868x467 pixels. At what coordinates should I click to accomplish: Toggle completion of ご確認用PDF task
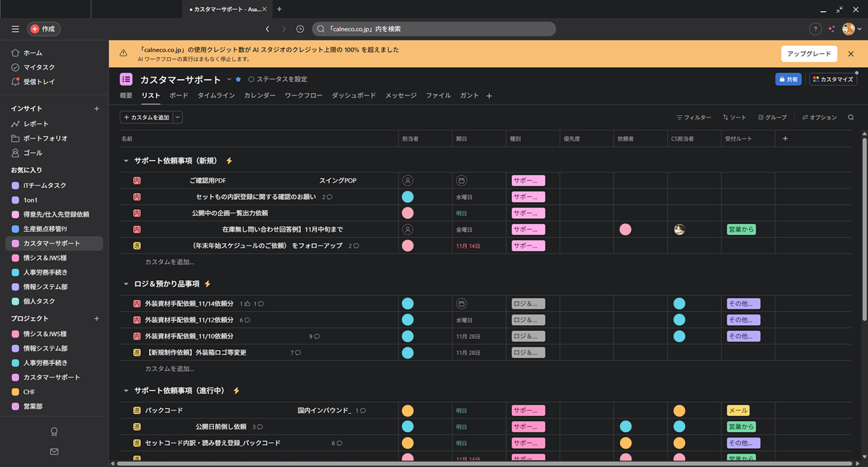pyautogui.click(x=137, y=181)
